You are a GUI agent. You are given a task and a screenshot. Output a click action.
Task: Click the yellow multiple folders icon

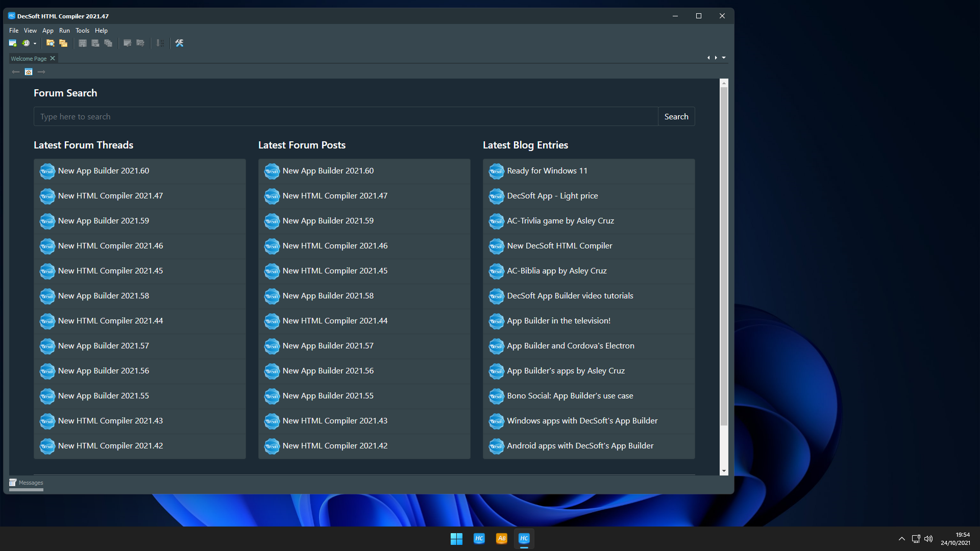click(x=63, y=43)
